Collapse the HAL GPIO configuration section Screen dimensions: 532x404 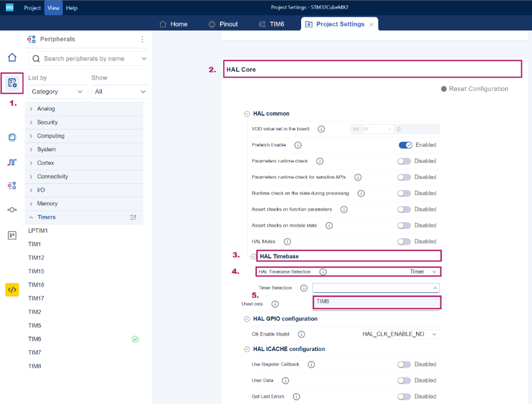(x=247, y=319)
